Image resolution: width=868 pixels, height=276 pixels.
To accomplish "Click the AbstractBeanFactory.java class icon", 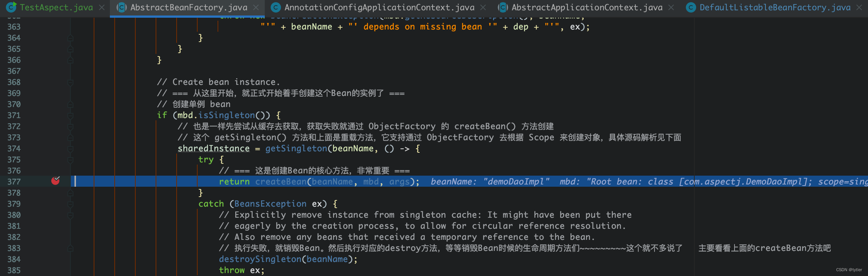I will pyautogui.click(x=121, y=7).
